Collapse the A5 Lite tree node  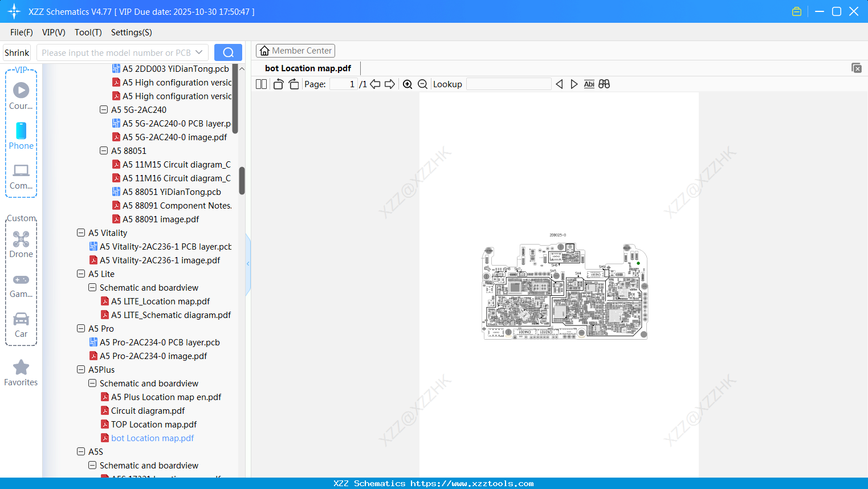tap(81, 274)
